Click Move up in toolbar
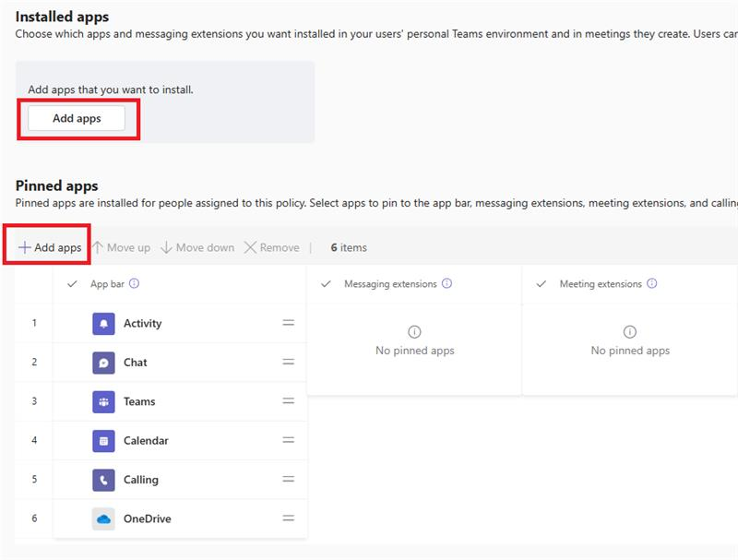 tap(122, 247)
